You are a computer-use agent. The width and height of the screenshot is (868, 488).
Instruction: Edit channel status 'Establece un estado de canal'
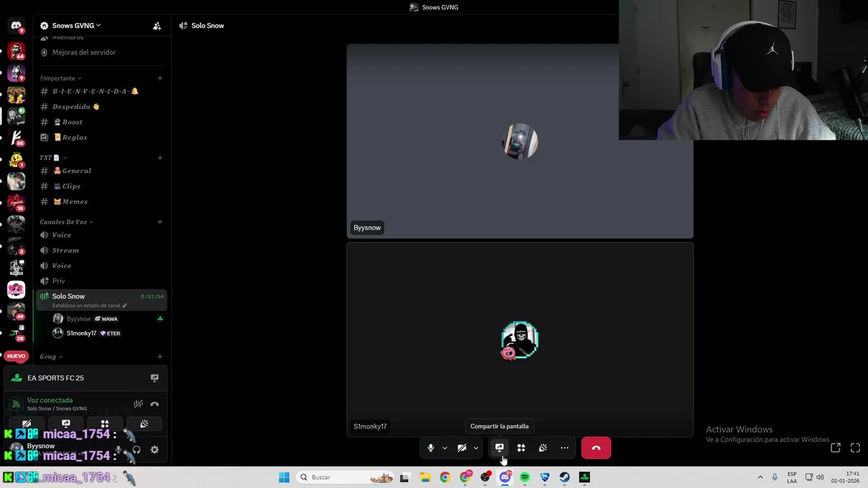coord(90,306)
